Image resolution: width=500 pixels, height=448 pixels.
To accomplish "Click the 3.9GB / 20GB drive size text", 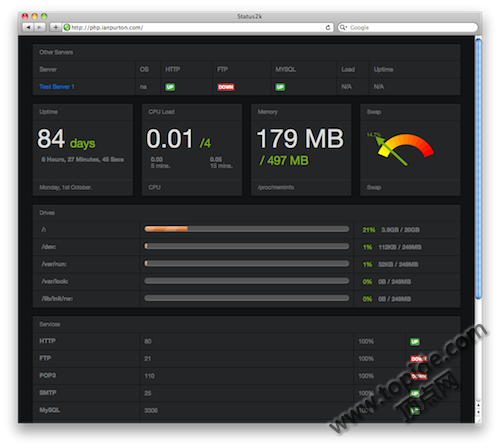I will pos(400,230).
